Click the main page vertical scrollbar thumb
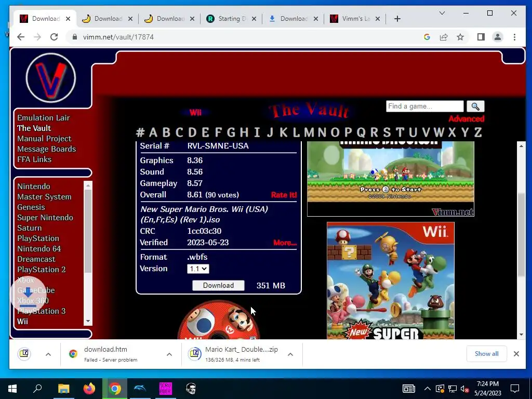The height and width of the screenshot is (399, 532). point(522,234)
